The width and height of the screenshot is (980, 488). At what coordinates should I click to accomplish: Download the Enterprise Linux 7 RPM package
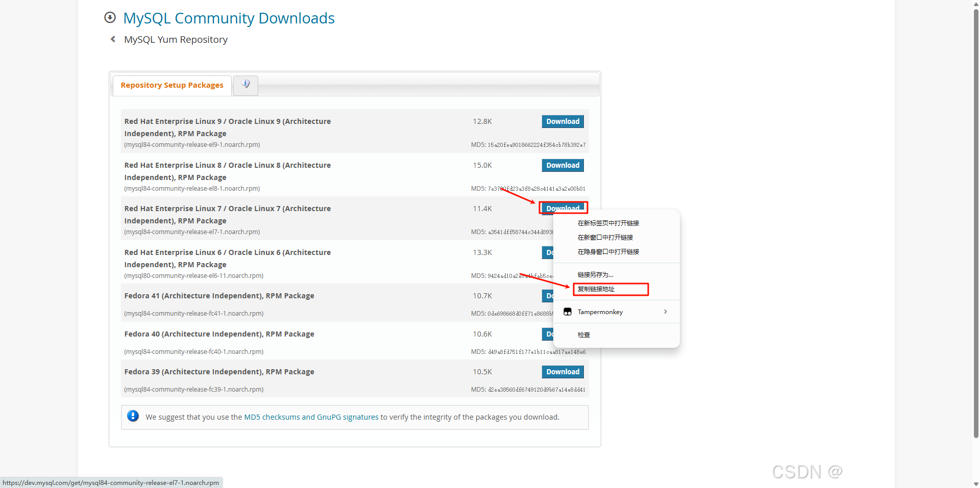click(563, 208)
